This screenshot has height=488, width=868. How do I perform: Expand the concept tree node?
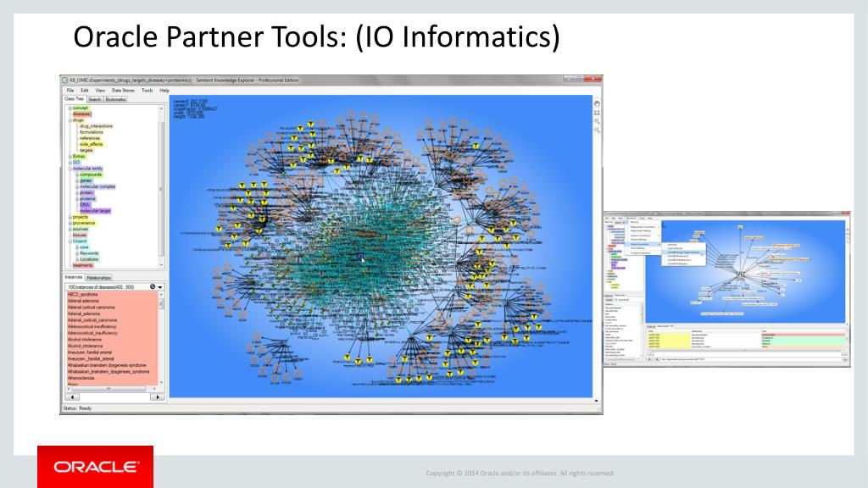(70, 108)
